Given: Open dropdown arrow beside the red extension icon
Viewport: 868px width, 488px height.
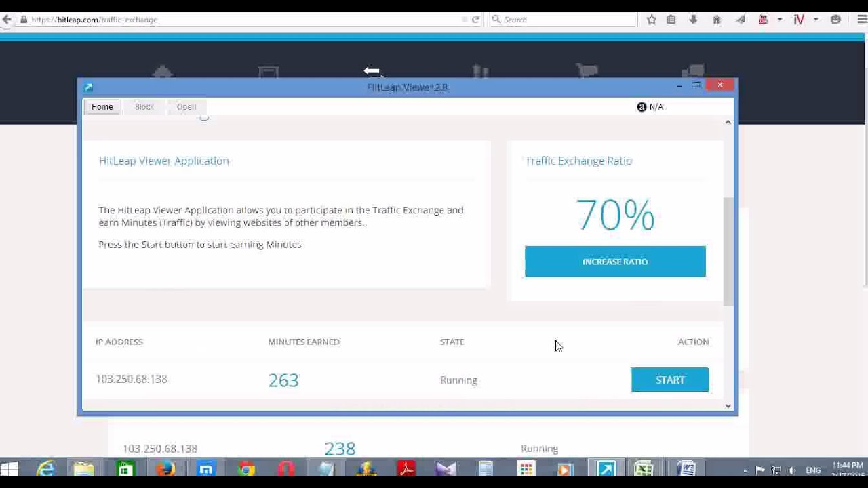Looking at the screenshot, I should [x=780, y=20].
